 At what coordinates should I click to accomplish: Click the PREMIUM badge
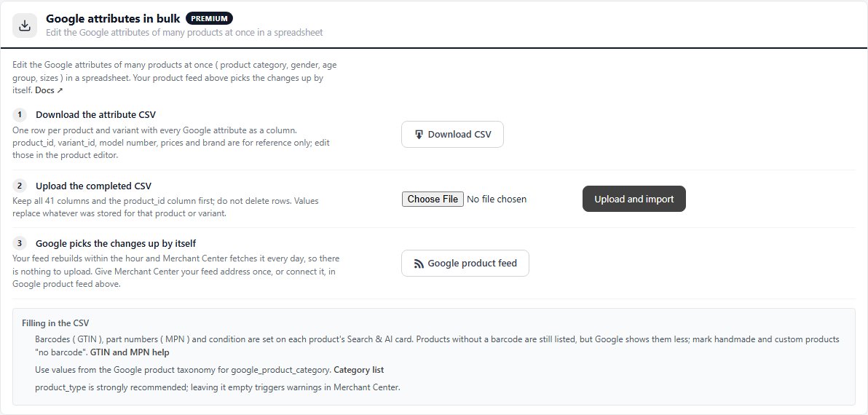click(x=209, y=18)
